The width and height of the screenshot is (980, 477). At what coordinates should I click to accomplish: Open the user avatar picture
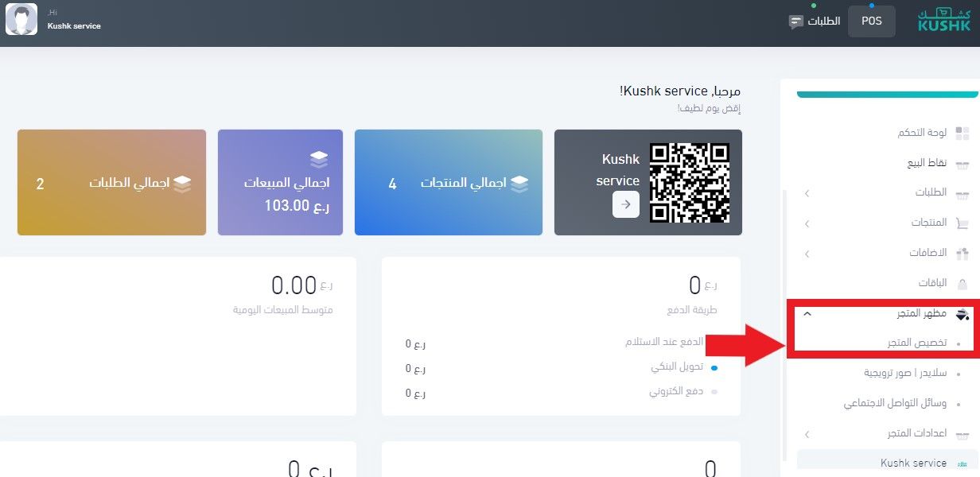point(21,20)
